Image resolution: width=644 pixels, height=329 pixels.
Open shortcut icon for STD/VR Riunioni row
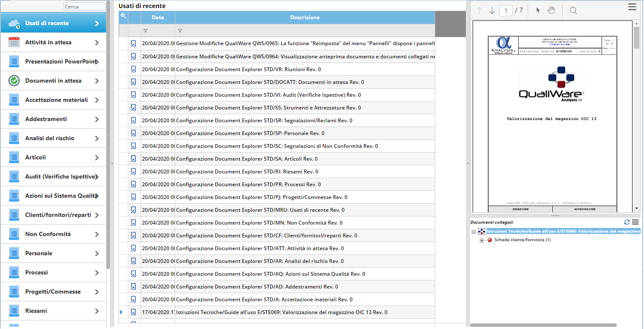coord(133,69)
